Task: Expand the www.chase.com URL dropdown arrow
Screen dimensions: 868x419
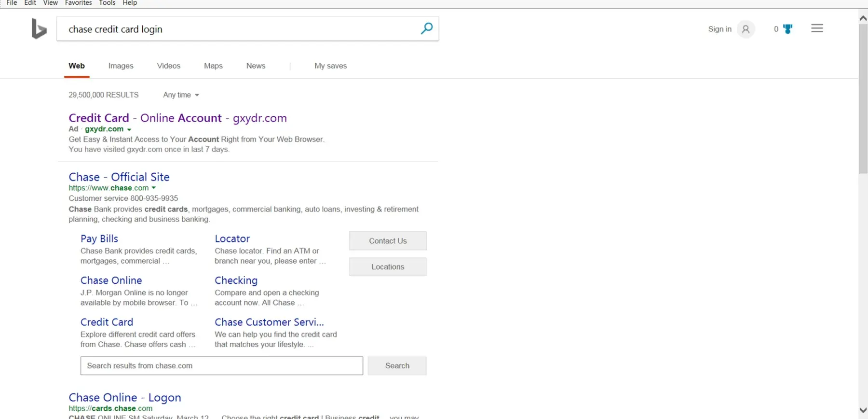Action: point(154,188)
